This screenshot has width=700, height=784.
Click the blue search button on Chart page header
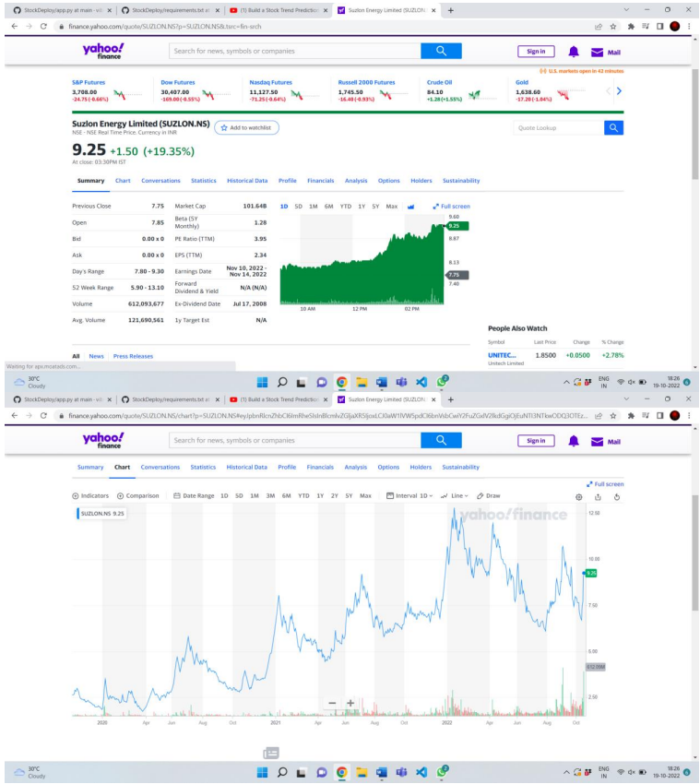pyautogui.click(x=441, y=441)
